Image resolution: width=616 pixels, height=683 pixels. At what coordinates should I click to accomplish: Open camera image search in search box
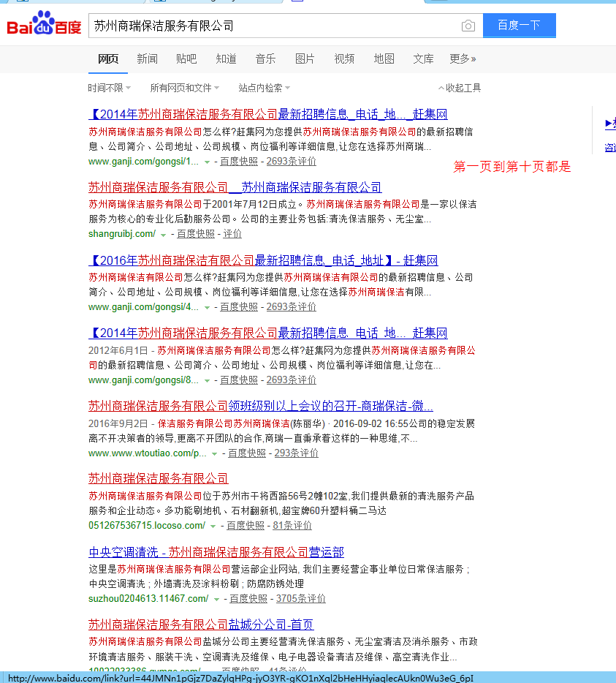click(468, 26)
